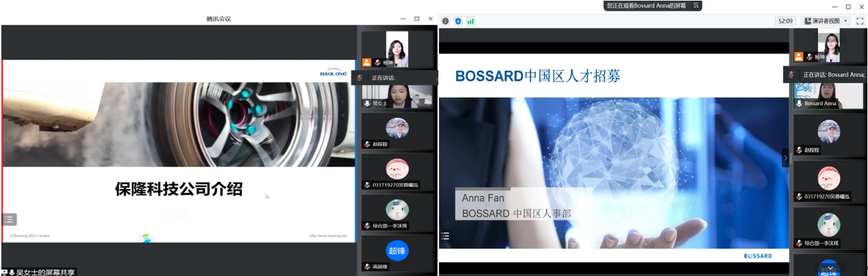
Task: Click mic icon beside 高超锋 in left window
Action: (368, 267)
